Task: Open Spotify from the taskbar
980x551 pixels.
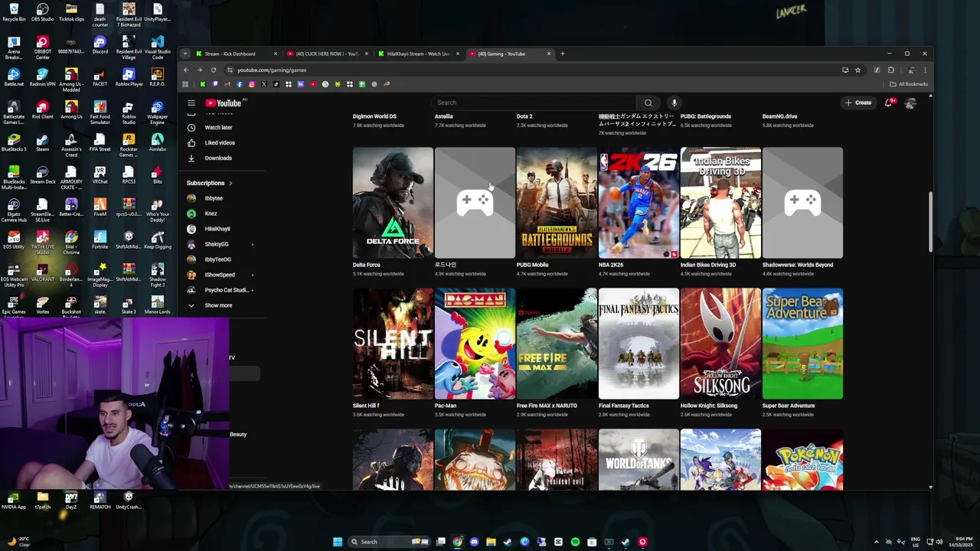Action: click(x=575, y=542)
